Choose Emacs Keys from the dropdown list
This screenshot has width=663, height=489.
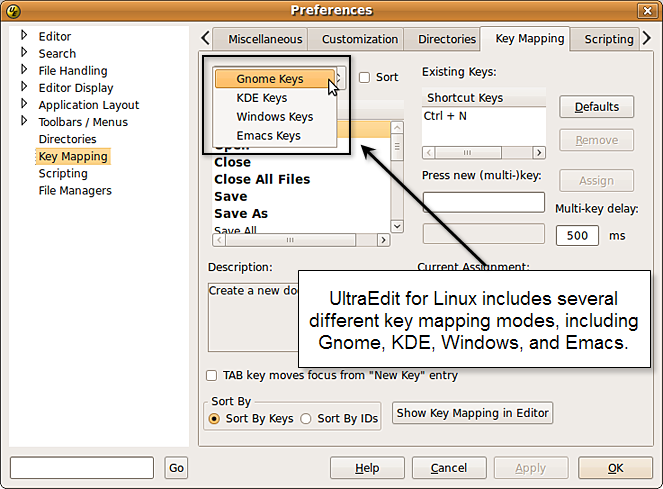pos(274,136)
